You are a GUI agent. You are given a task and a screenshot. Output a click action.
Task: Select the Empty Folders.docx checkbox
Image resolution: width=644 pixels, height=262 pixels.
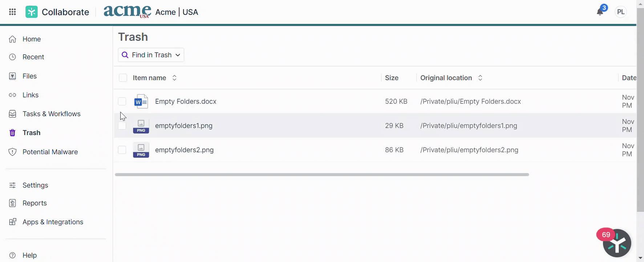(x=122, y=102)
